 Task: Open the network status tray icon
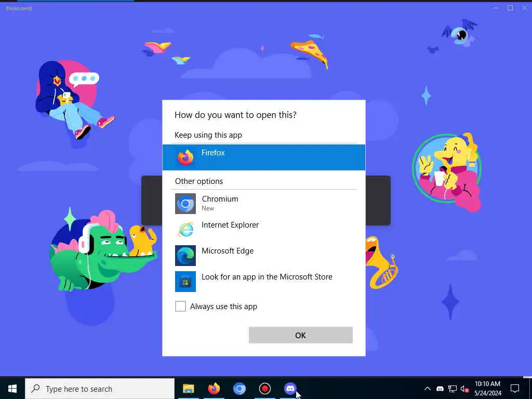click(x=453, y=389)
